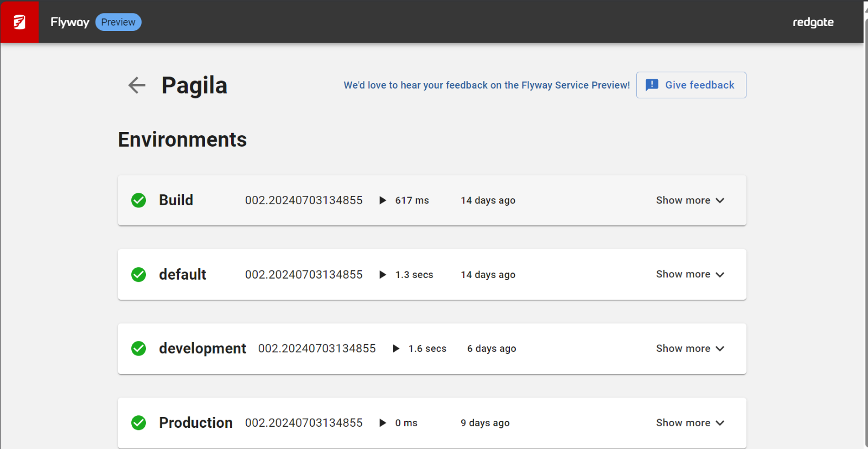Click the green check icon for Production
Screen dimensions: 868x449
139,423
